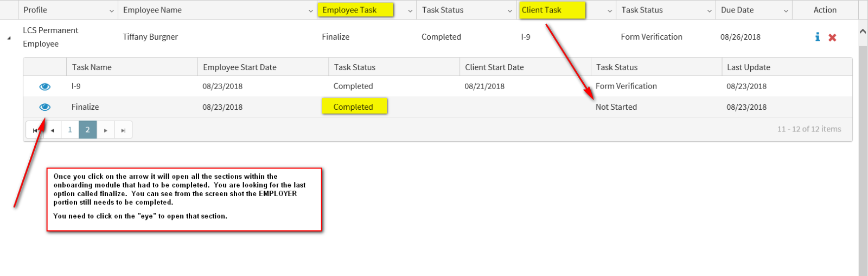This screenshot has height=276, width=868.
Task: Click the Action column header
Action: (825, 10)
